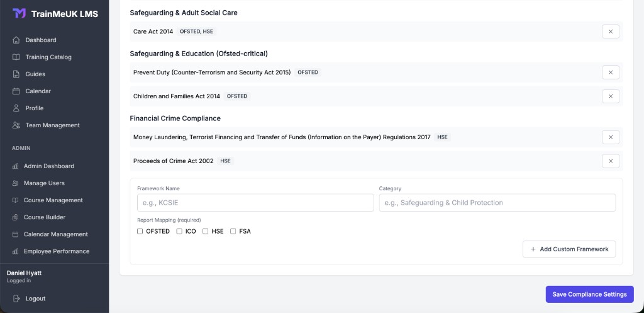Click the Course Builder icon
The height and width of the screenshot is (313, 644).
15,217
